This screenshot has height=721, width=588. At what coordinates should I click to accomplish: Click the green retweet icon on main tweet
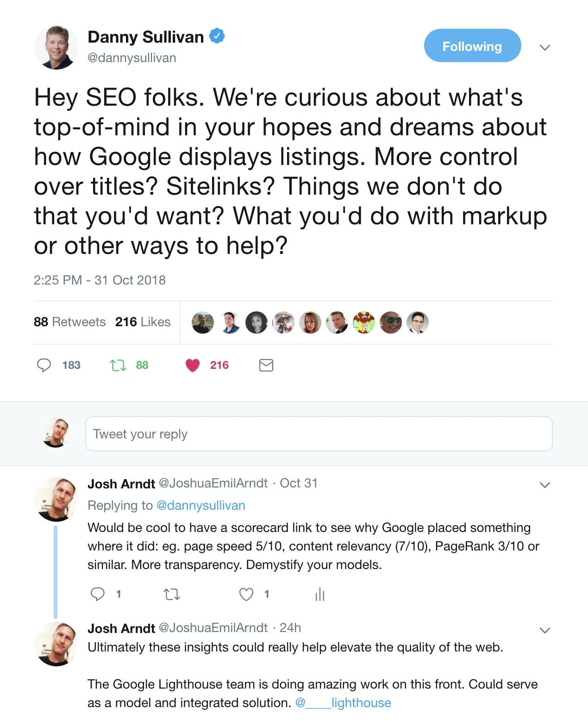[x=118, y=366]
